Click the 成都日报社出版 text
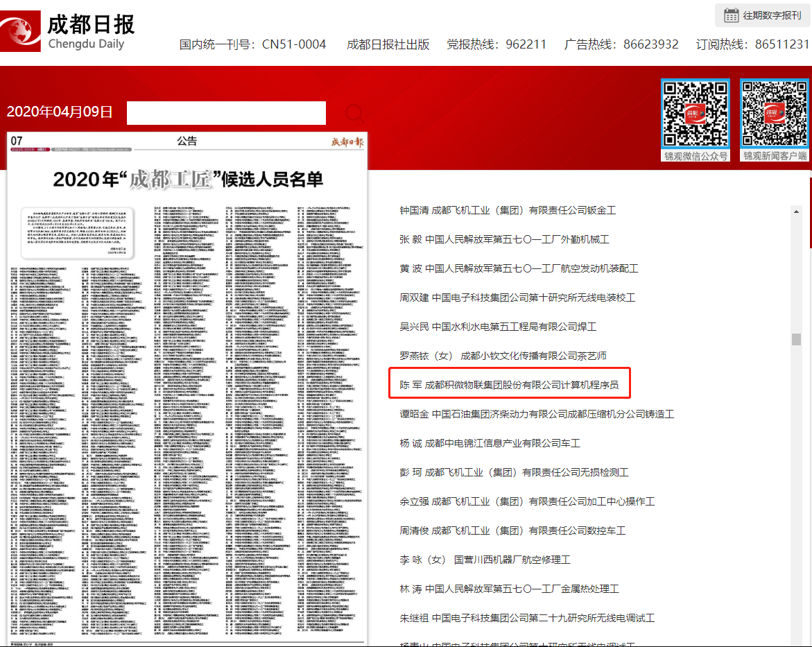Image resolution: width=812 pixels, height=647 pixels. pos(388,44)
